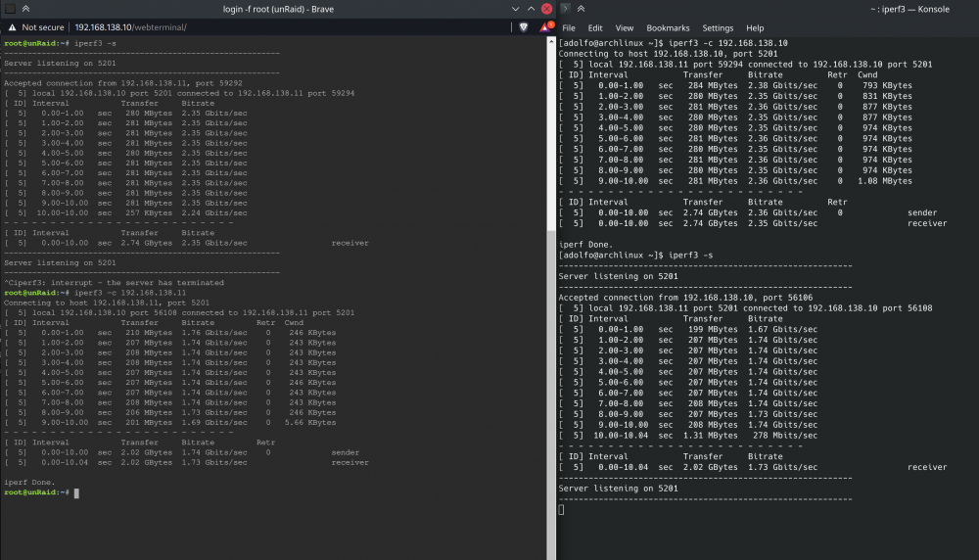Open Konsole File menu
Image resolution: width=979 pixels, height=560 pixels.
click(x=568, y=28)
